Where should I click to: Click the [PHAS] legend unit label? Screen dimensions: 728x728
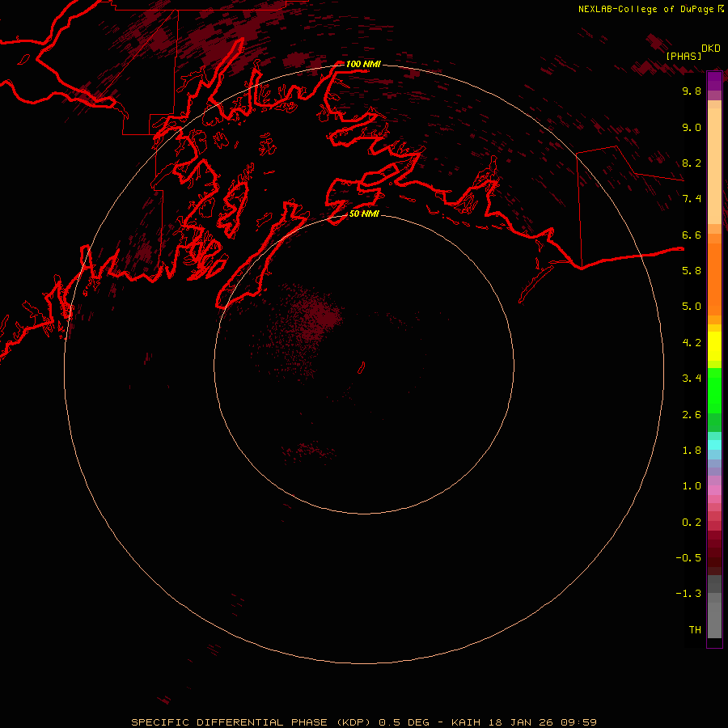pos(684,56)
